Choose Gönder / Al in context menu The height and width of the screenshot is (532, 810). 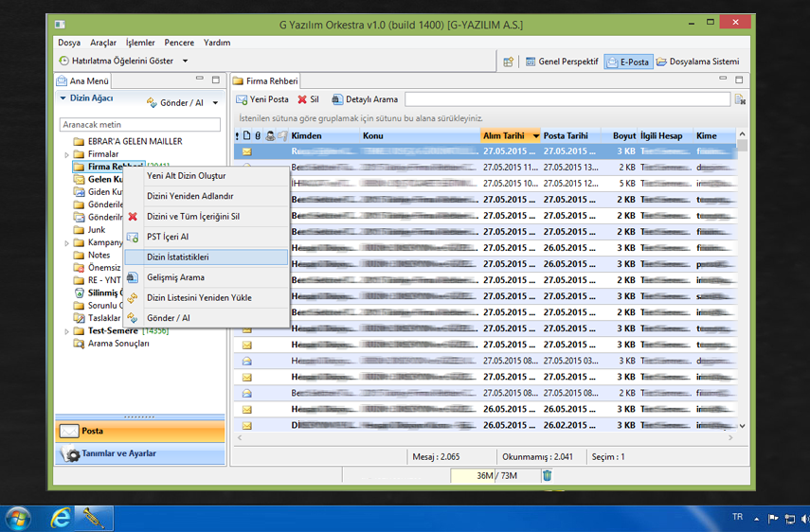point(207,318)
